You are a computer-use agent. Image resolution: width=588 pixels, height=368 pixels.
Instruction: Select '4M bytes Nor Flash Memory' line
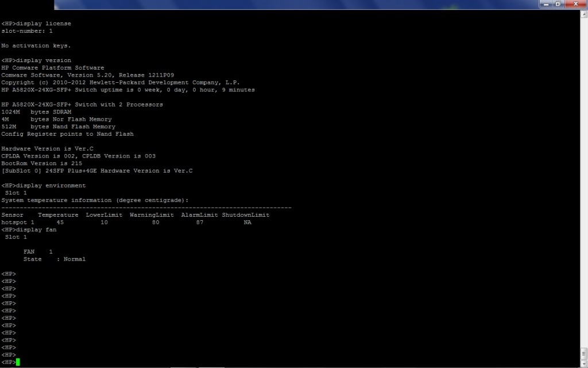pyautogui.click(x=57, y=119)
